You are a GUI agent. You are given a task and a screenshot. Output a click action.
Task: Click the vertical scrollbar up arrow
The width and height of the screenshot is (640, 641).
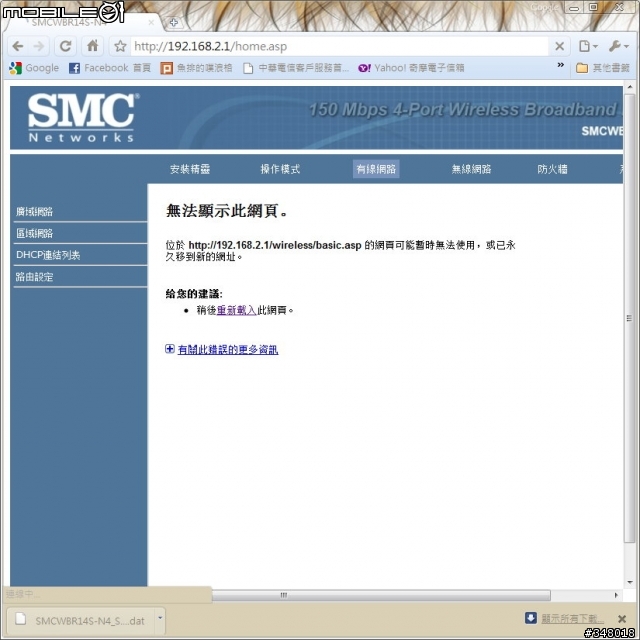coord(629,87)
